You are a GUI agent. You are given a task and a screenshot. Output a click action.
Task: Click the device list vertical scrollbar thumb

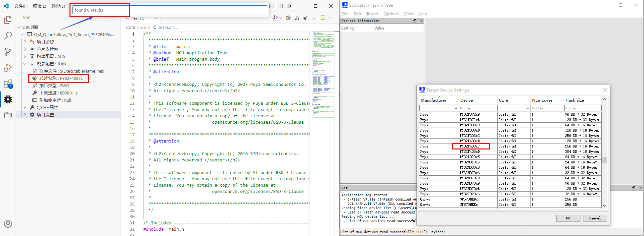click(x=604, y=160)
